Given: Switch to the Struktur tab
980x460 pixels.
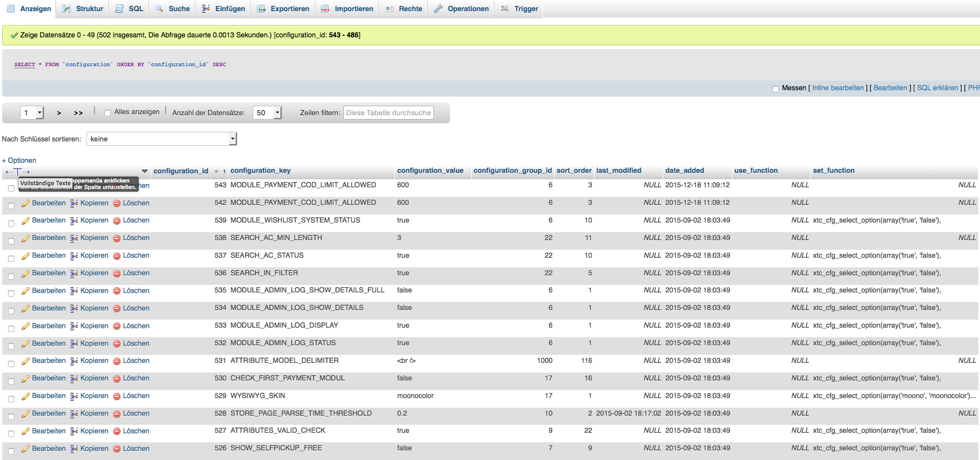Looking at the screenshot, I should 83,9.
